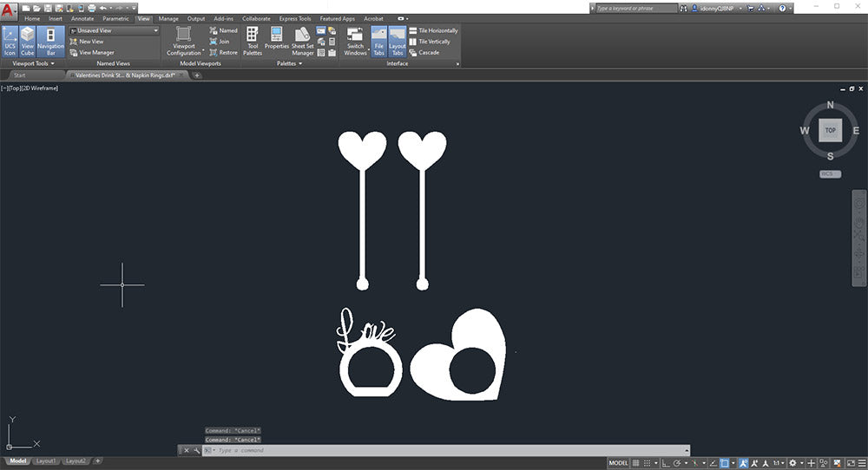Screen dimensions: 868x470
Task: Click Cascade in the Interface panel
Action: tap(428, 52)
